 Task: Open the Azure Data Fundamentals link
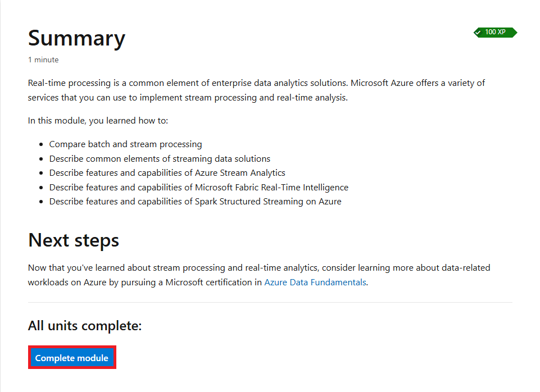pos(315,282)
